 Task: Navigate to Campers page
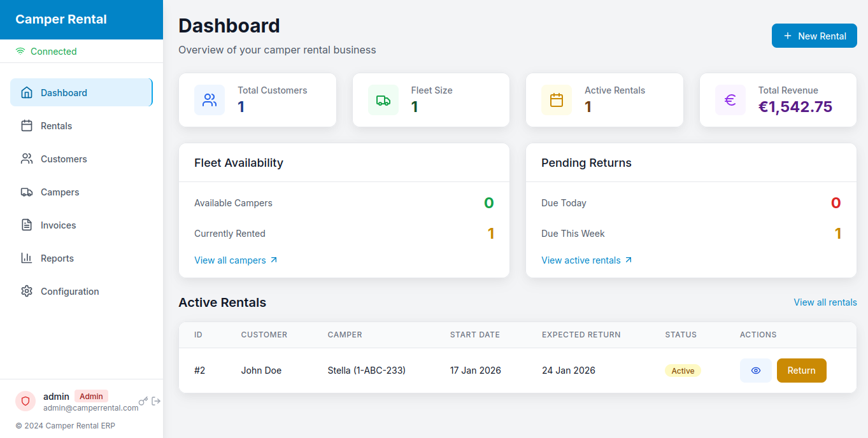[x=82, y=192]
